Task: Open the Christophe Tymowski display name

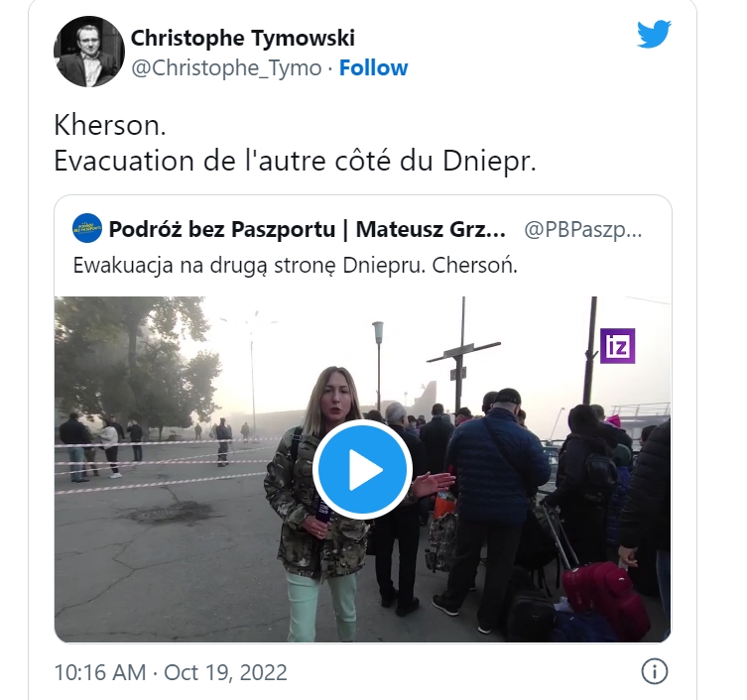Action: tap(242, 39)
